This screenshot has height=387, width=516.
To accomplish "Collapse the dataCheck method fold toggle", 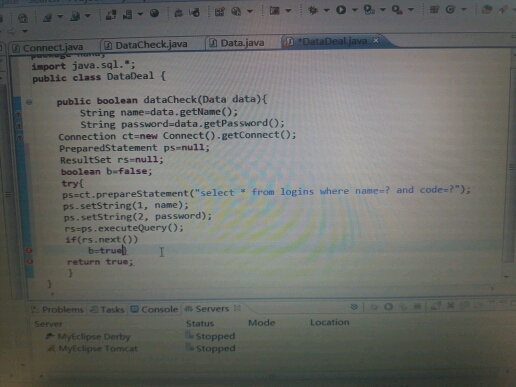I will click(x=29, y=102).
